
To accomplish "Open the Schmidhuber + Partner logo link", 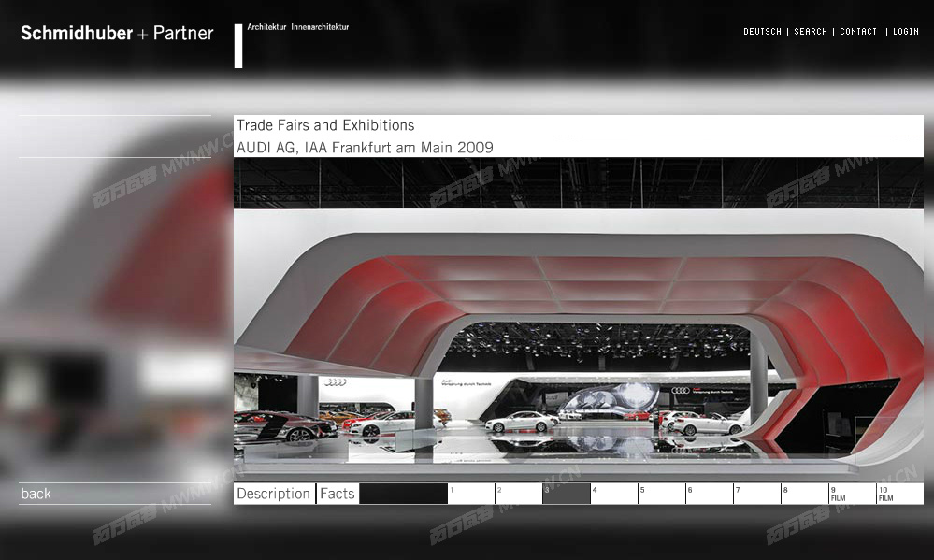I will [x=117, y=33].
